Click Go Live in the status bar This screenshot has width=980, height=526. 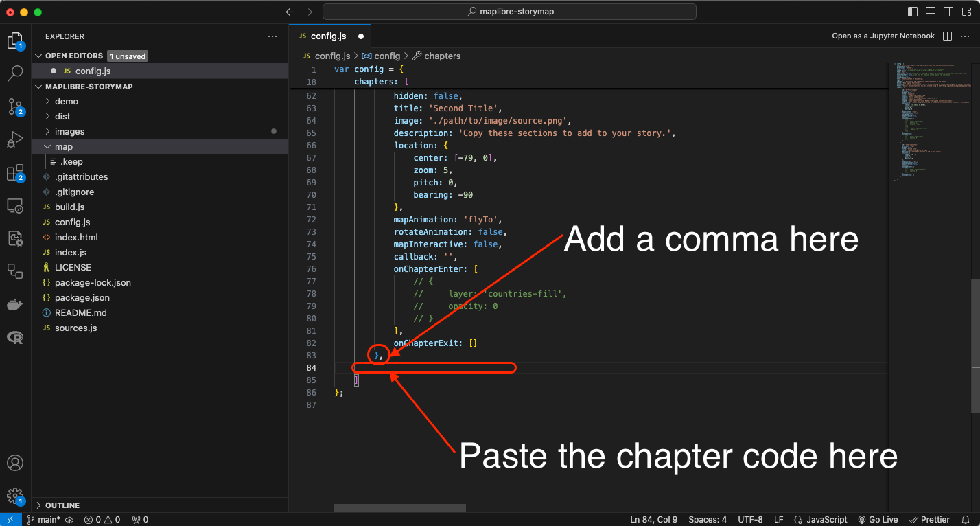[x=878, y=520]
